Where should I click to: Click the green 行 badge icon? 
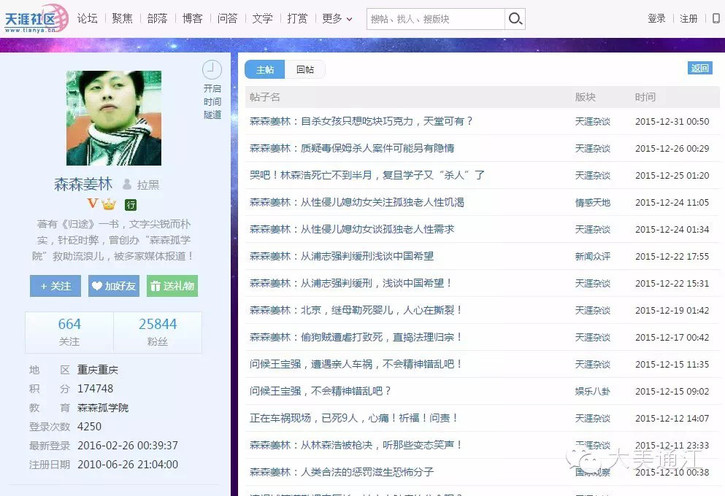click(130, 204)
